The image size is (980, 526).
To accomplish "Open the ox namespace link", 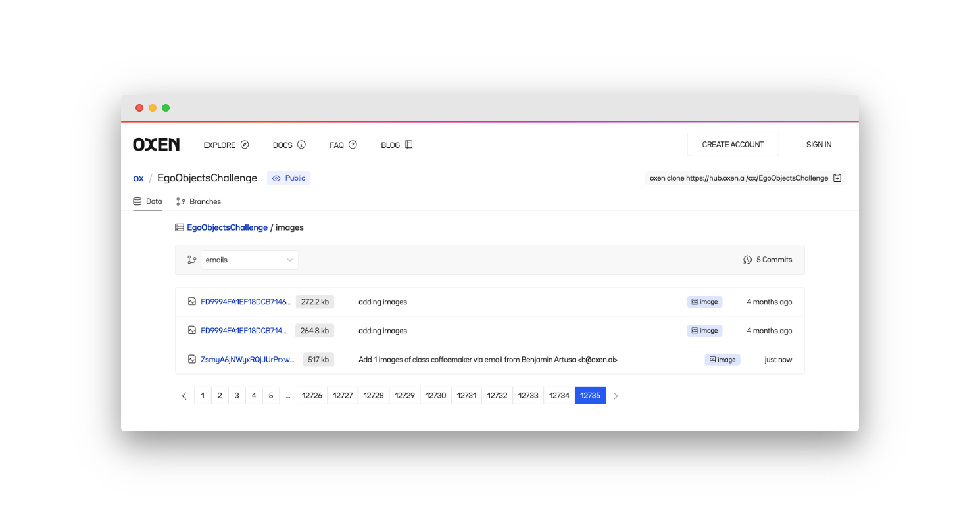I will pyautogui.click(x=138, y=178).
